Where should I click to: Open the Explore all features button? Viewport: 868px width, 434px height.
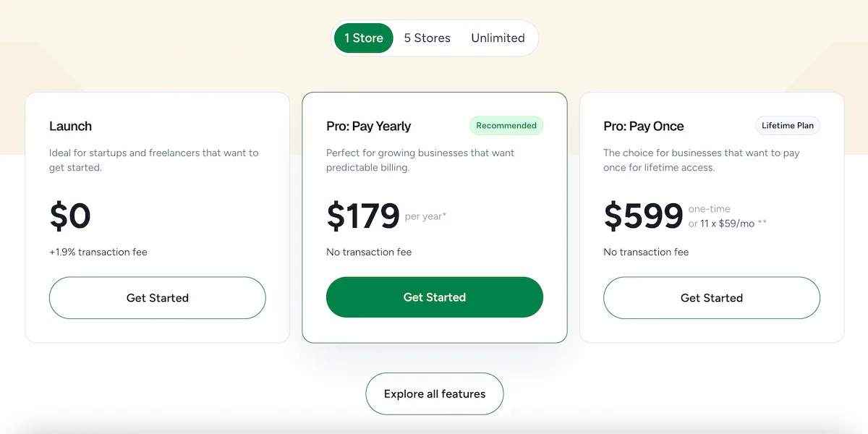(435, 394)
